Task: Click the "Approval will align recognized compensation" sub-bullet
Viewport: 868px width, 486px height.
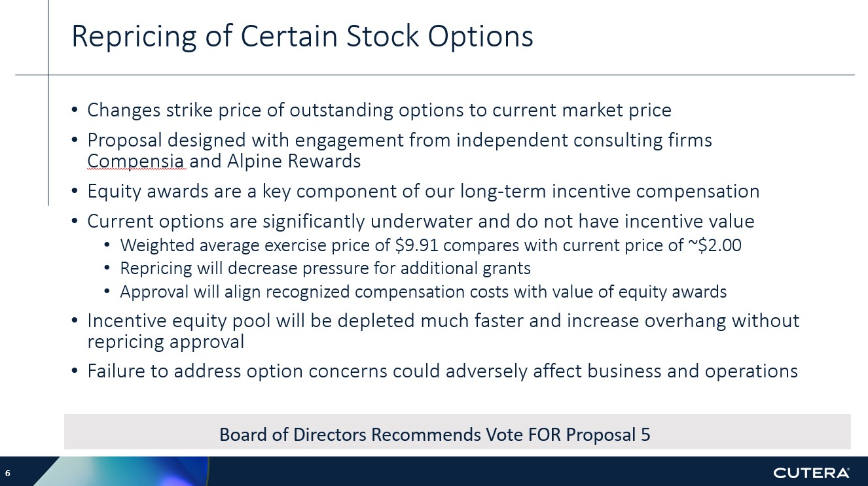Action: tap(423, 292)
